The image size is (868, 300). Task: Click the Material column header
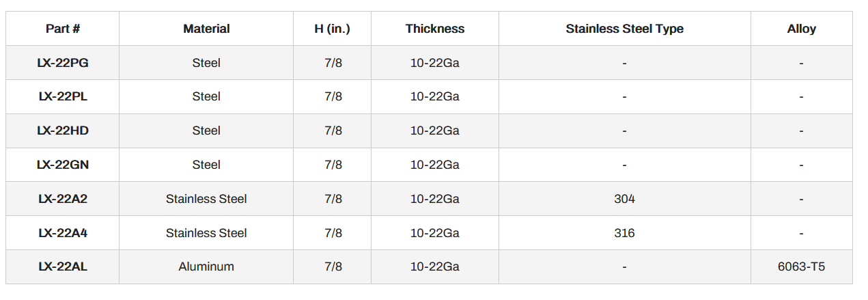pyautogui.click(x=206, y=29)
